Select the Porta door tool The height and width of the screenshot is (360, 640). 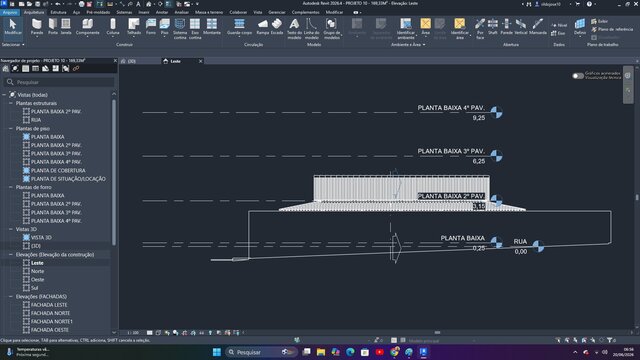(53, 27)
